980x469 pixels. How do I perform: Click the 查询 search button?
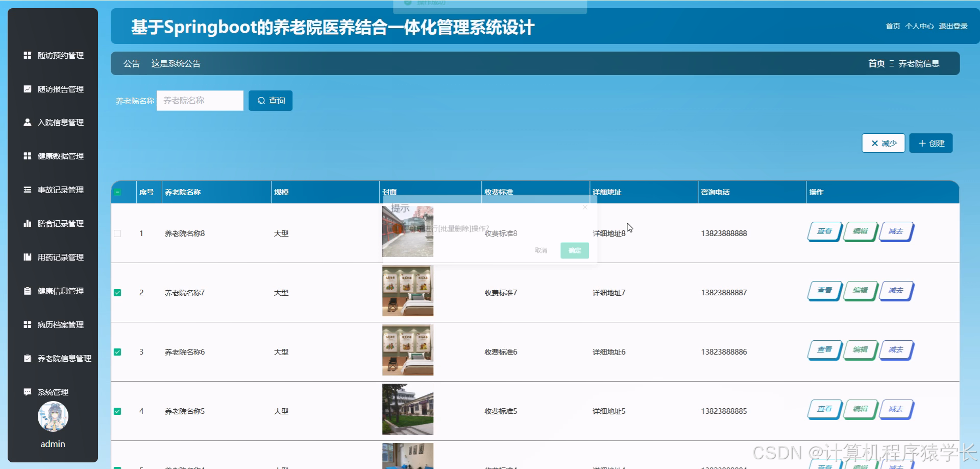point(271,101)
